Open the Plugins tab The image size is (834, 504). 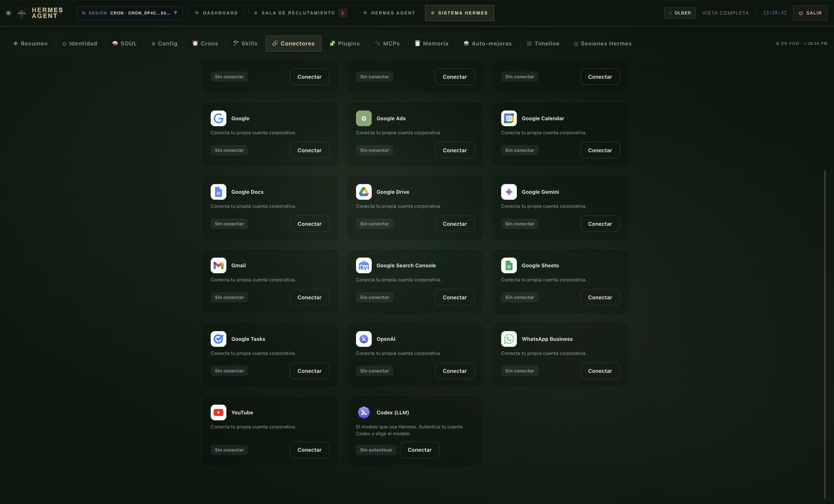(345, 43)
